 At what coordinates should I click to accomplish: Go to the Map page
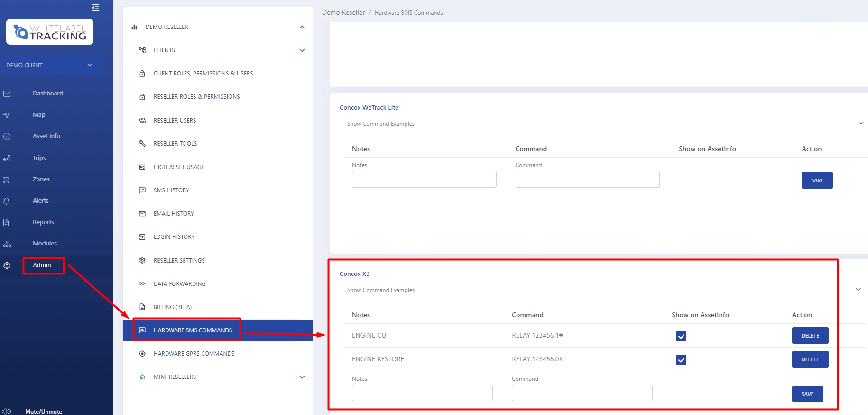pos(39,115)
